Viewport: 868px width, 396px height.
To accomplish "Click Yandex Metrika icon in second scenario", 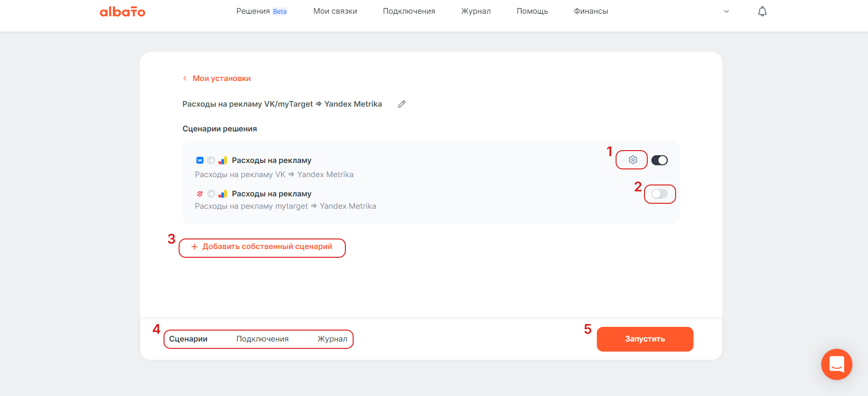I will (x=223, y=194).
